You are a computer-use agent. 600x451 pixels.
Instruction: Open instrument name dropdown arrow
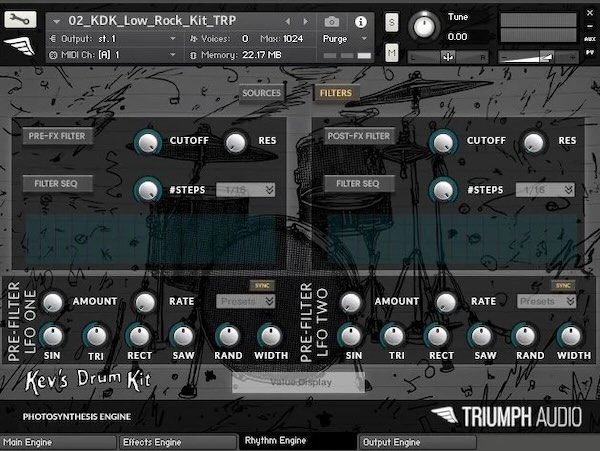pos(57,22)
